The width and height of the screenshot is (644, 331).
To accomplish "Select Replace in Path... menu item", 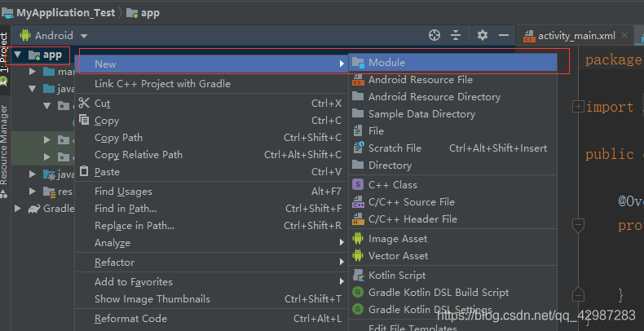I will pos(211,226).
